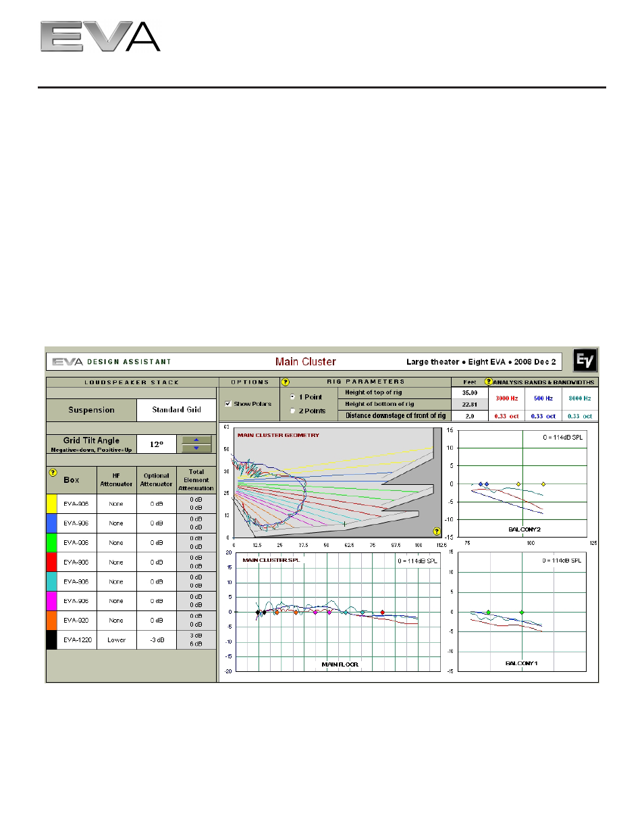This screenshot has width=644, height=834.
Task: Open the box type cell for the yellow row
Action: click(x=76, y=504)
